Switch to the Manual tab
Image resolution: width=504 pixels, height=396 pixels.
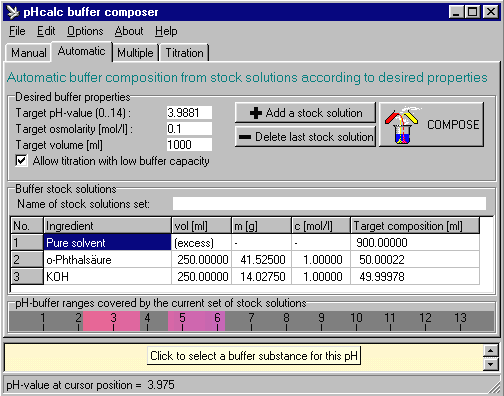[x=28, y=53]
